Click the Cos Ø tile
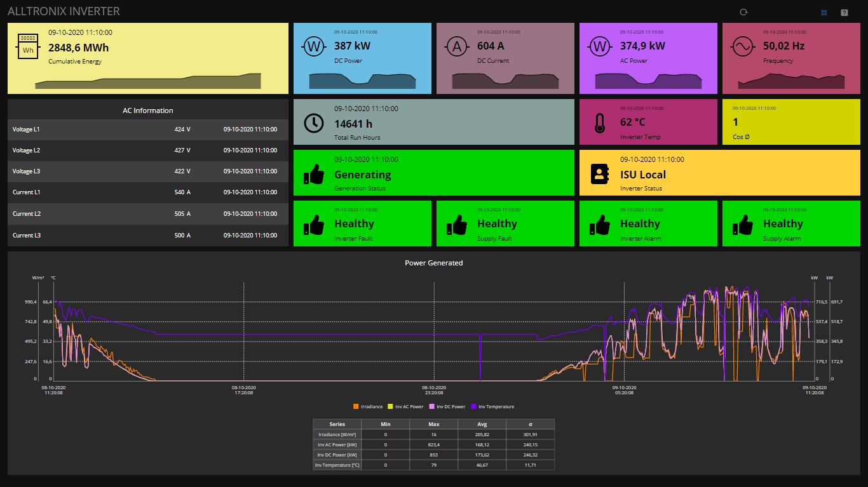Screen dimensions: 868x487 point(791,122)
